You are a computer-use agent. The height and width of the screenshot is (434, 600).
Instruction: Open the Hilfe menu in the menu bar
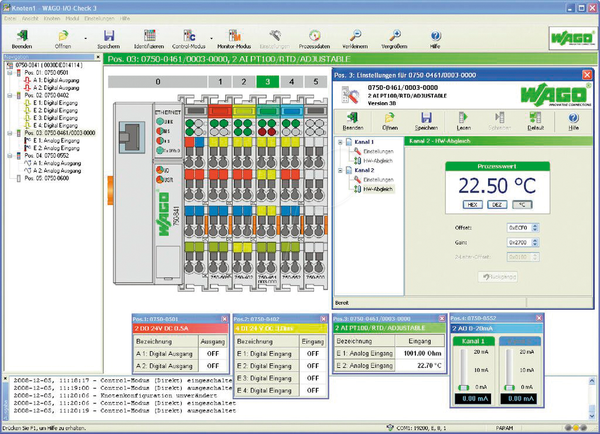pos(125,18)
